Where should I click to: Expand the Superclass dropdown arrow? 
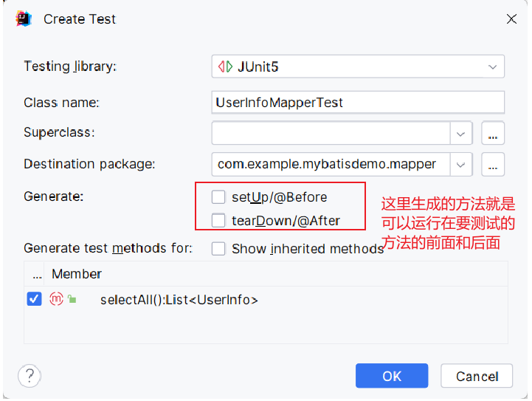(x=461, y=134)
